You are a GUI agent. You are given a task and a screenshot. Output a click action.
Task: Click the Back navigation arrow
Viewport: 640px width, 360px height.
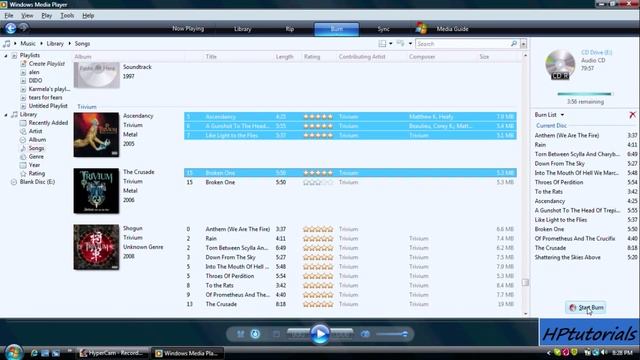11,28
